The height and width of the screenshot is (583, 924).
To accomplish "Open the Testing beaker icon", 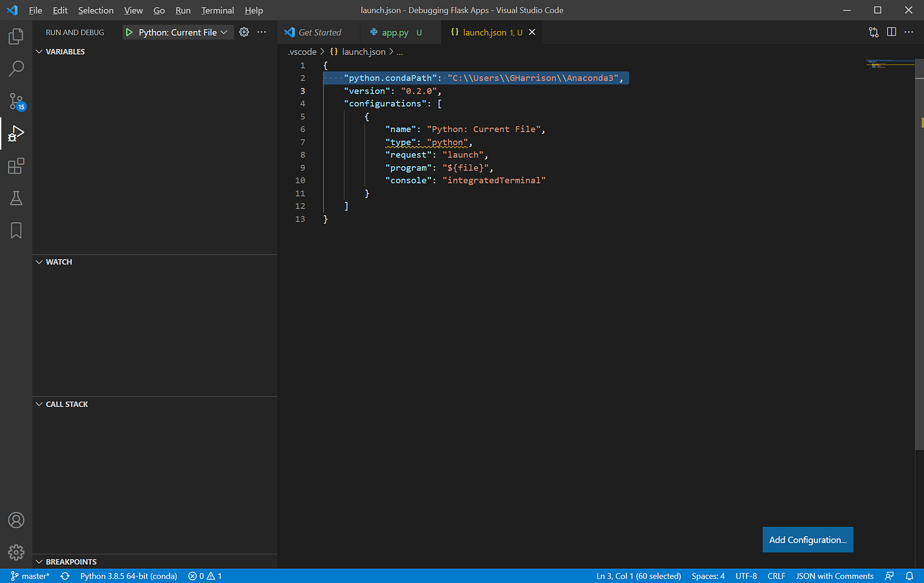I will (16, 198).
